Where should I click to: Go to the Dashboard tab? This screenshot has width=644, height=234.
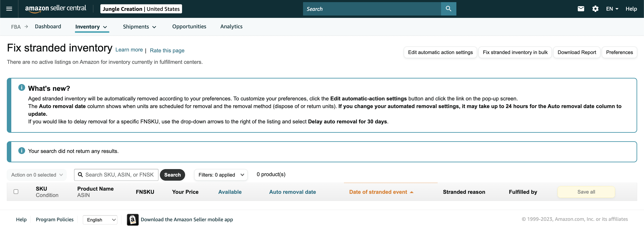click(x=48, y=26)
